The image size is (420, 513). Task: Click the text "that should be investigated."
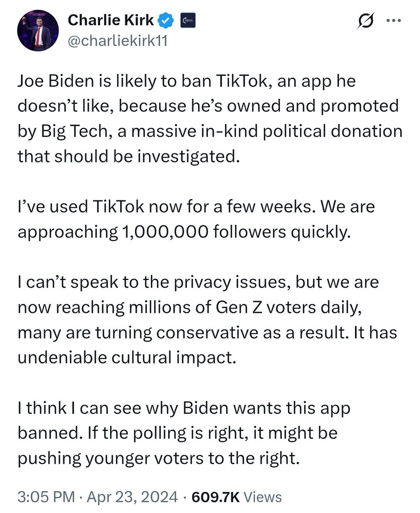click(127, 156)
